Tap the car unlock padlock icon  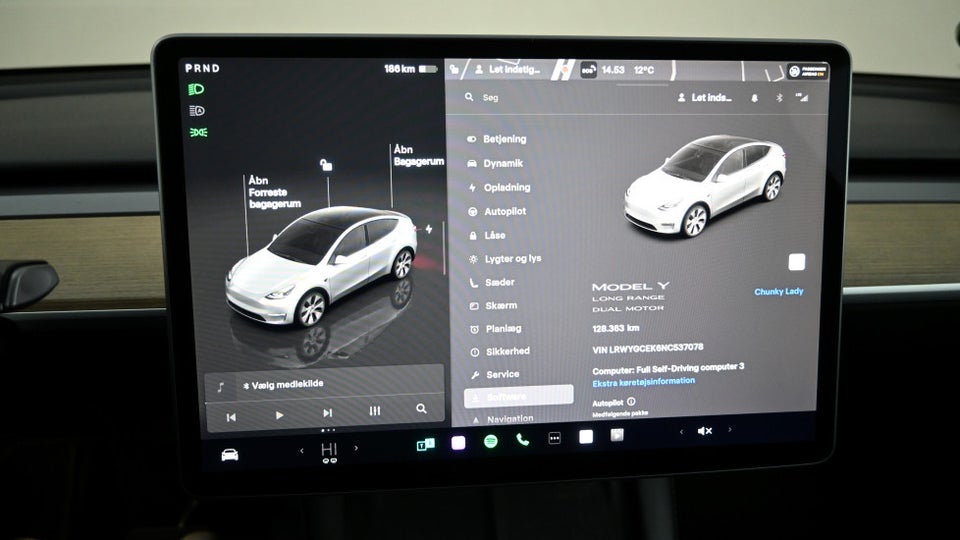tap(326, 164)
